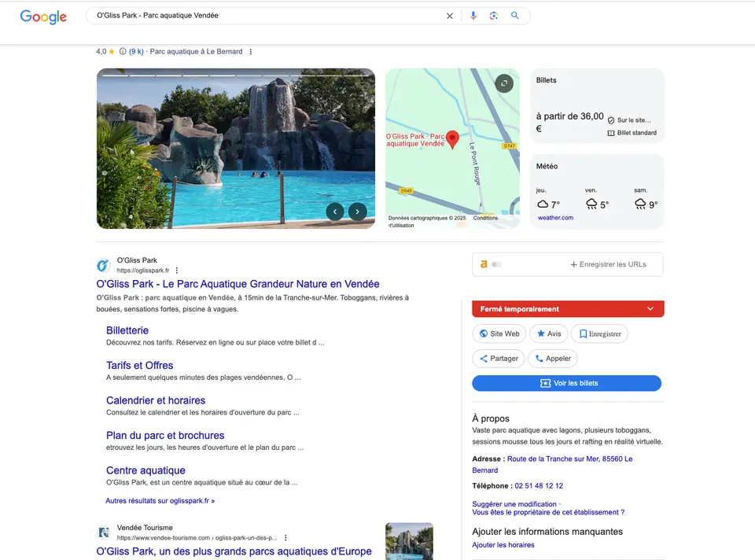
Task: Open the waterfall pool photo
Action: [235, 149]
